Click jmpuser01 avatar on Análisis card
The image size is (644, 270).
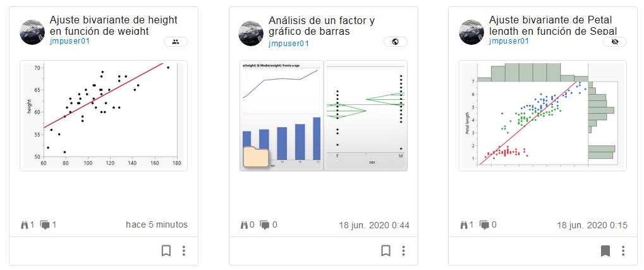point(251,33)
